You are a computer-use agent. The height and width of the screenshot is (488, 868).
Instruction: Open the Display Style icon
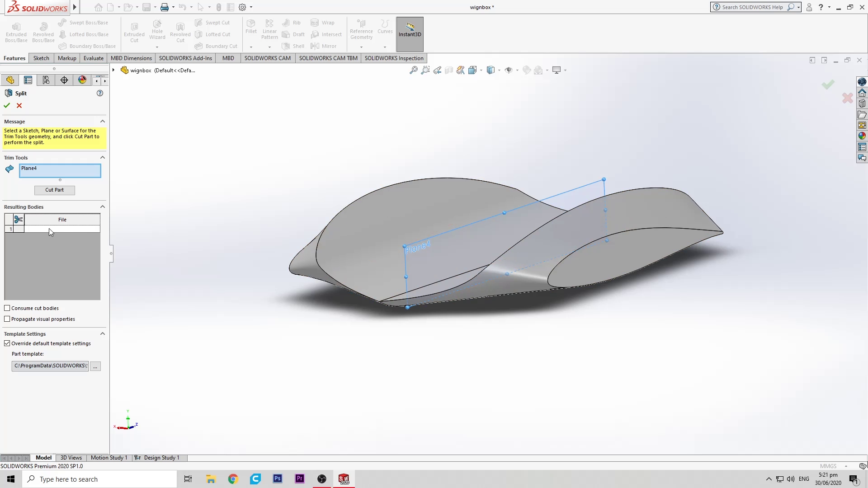(491, 70)
